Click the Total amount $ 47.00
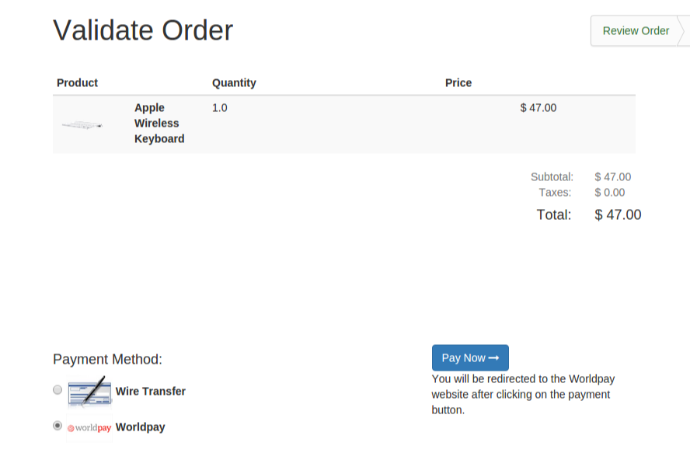This screenshot has width=690, height=453. 618,215
